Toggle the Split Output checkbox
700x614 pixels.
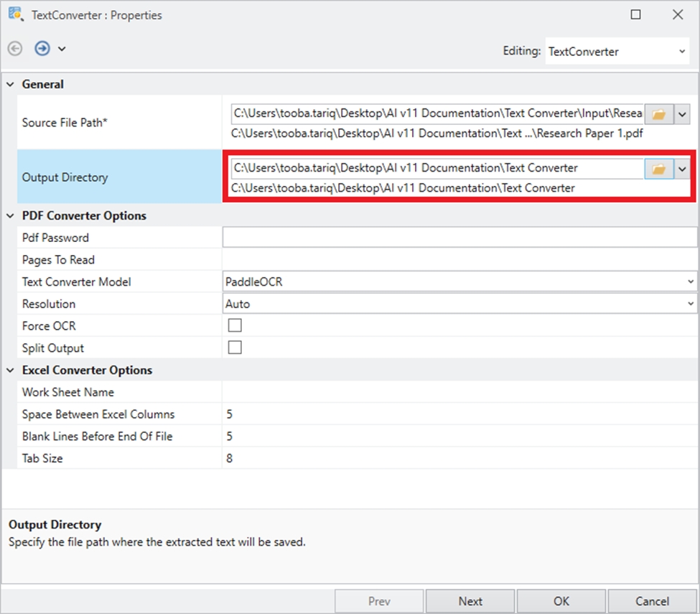pos(235,348)
